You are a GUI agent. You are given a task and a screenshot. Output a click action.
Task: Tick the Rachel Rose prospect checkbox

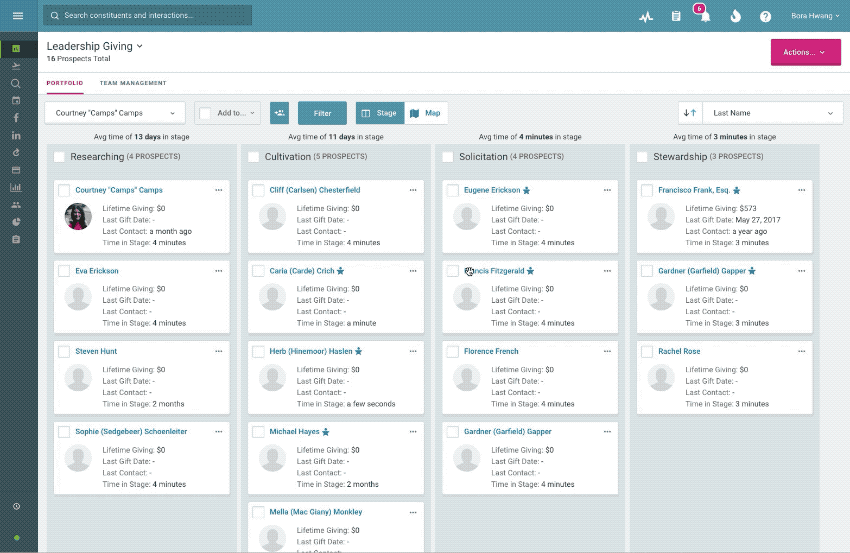(x=647, y=352)
